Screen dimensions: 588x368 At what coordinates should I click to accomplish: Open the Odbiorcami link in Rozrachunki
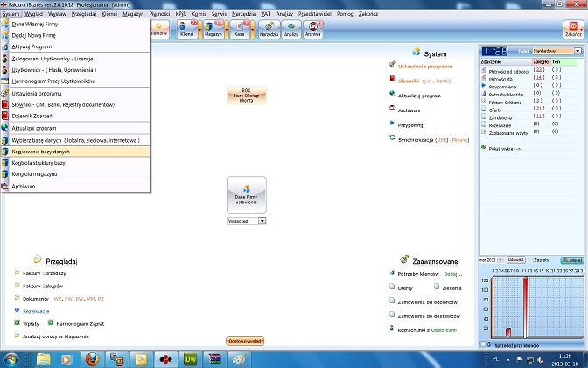point(444,330)
